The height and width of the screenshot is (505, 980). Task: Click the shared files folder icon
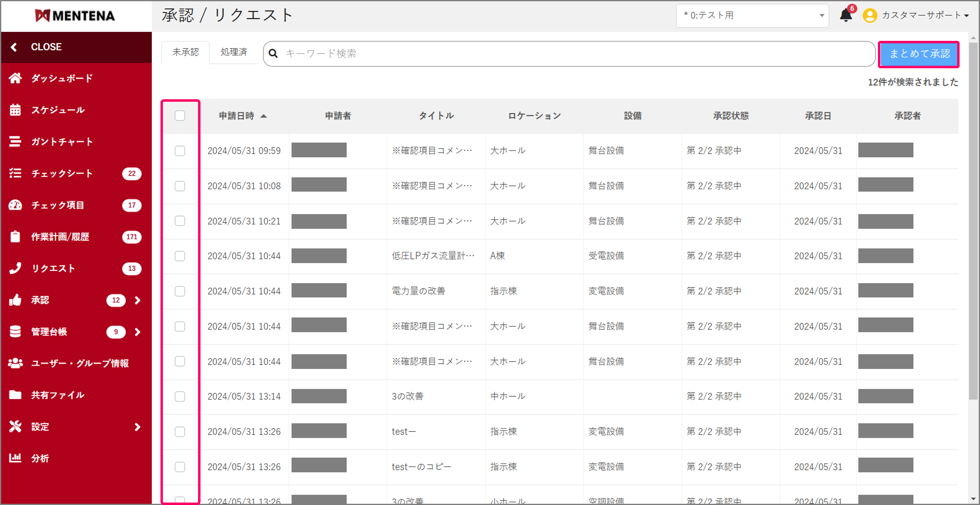(16, 395)
